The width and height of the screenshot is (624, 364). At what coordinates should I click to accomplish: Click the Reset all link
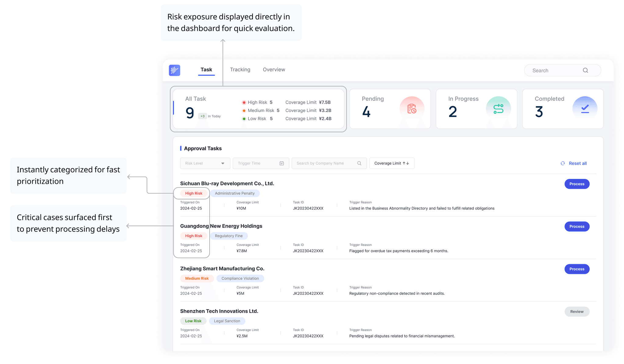(577, 163)
